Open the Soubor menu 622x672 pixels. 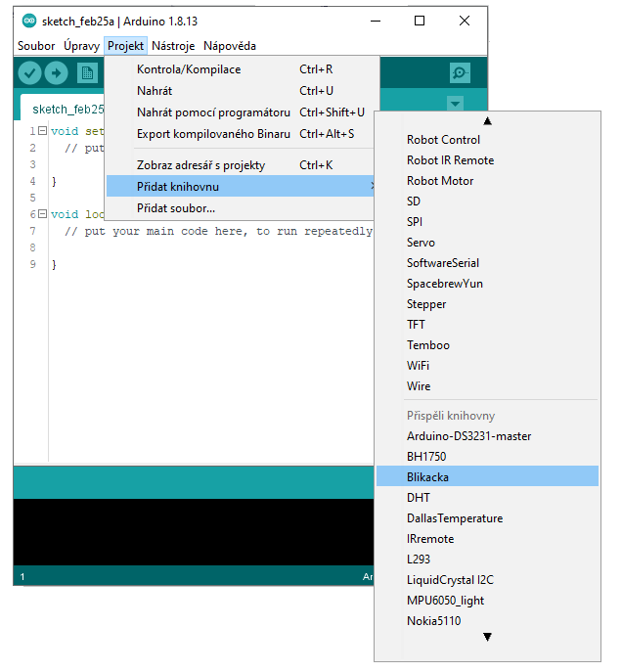pos(36,46)
